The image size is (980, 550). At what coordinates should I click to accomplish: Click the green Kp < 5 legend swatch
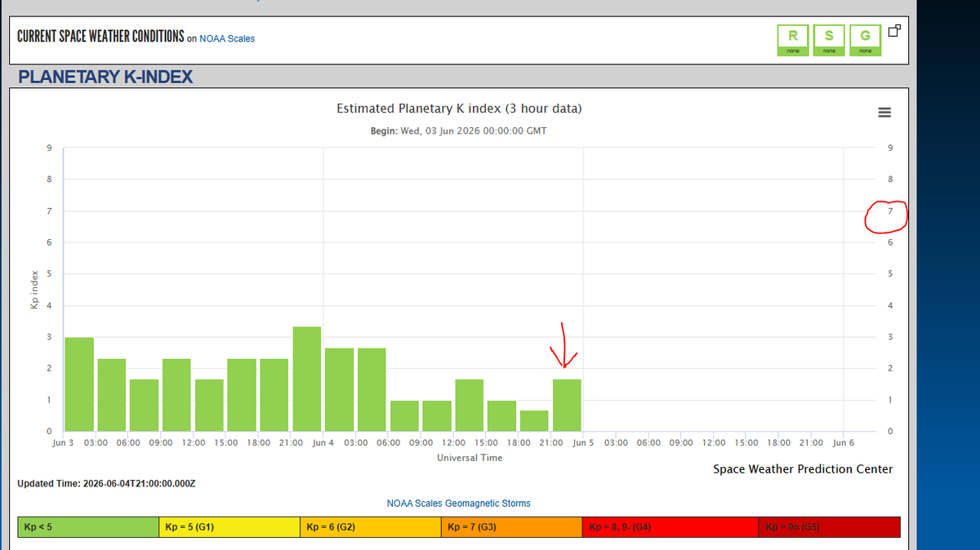88,527
